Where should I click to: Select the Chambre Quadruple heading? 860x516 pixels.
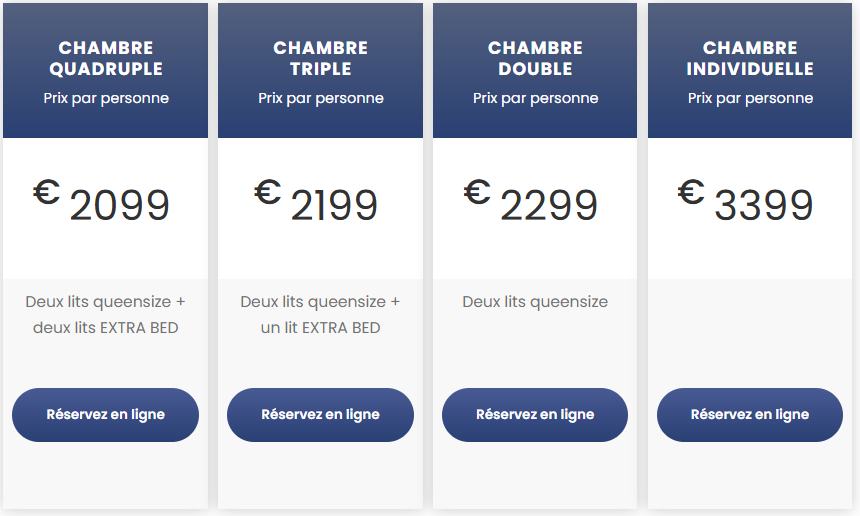coord(106,59)
